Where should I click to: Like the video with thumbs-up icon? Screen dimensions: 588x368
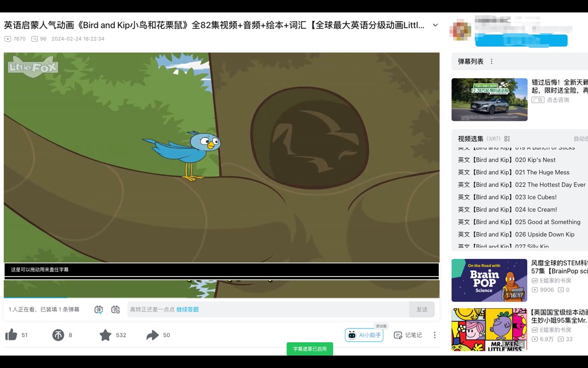click(x=11, y=335)
